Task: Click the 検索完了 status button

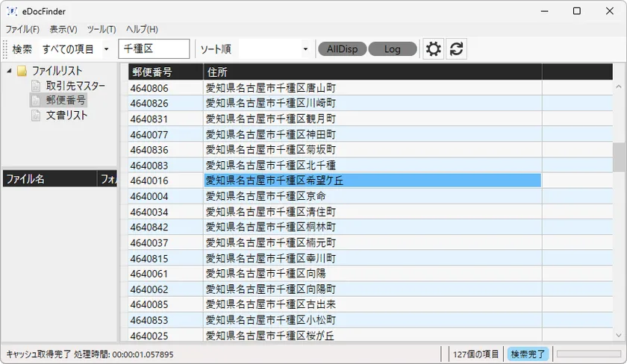Action: (x=527, y=354)
